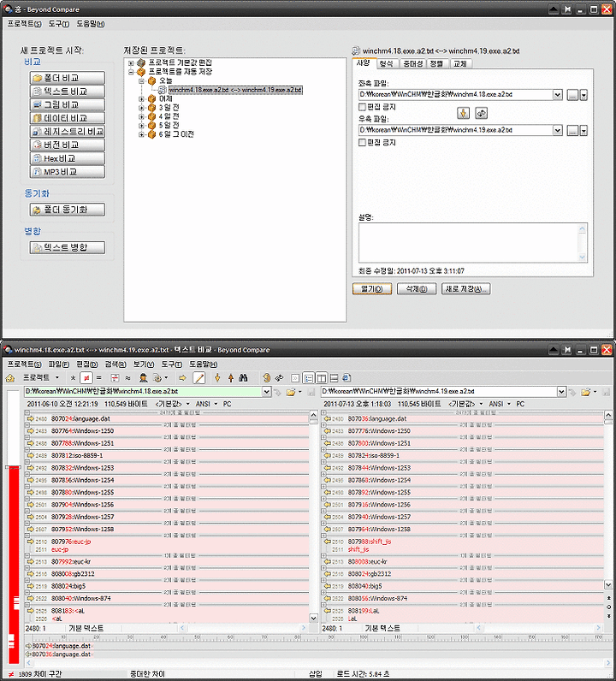Open 검색(R) menu in text compare window
This screenshot has width=616, height=681.
(x=115, y=364)
